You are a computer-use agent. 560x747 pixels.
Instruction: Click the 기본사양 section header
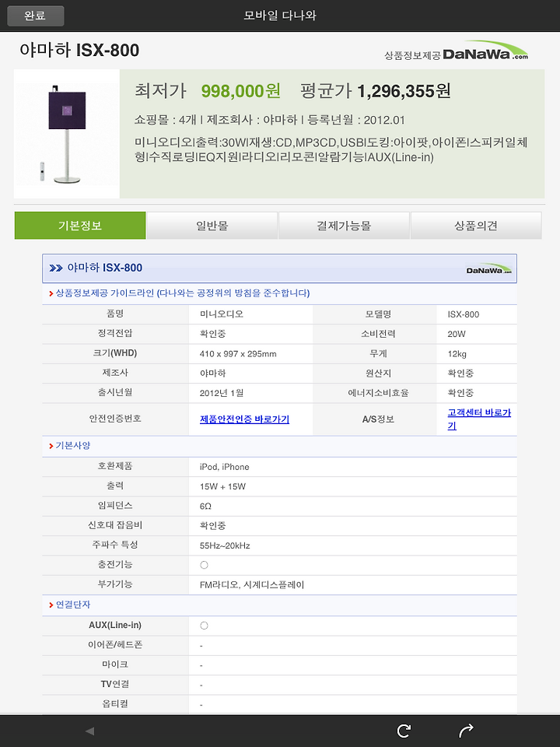(72, 445)
